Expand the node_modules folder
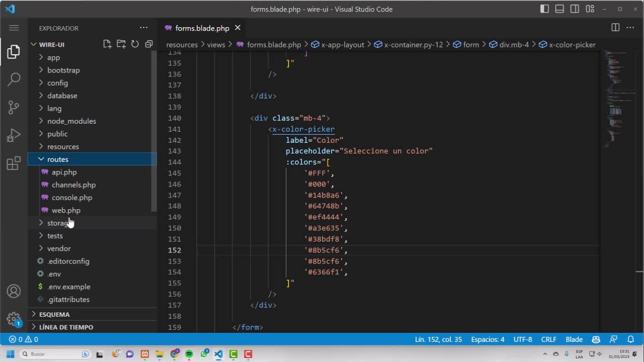This screenshot has width=644, height=362. tap(92, 121)
